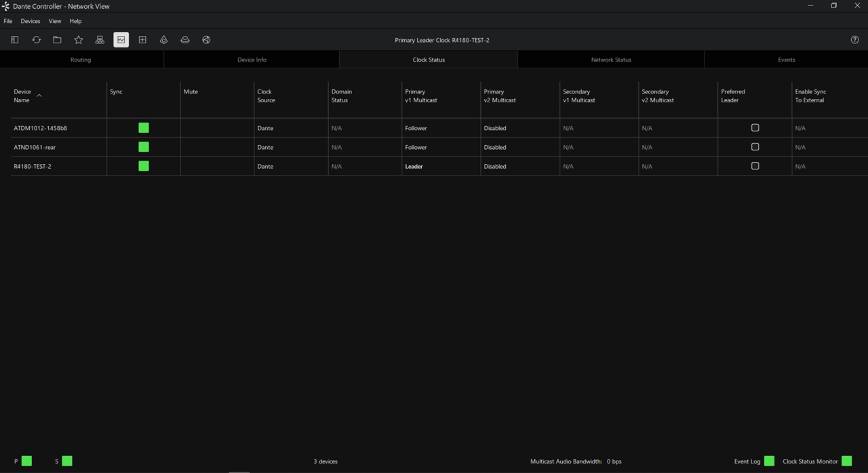Click the secondary network S status indicator
This screenshot has height=473, width=868.
[x=67, y=461]
